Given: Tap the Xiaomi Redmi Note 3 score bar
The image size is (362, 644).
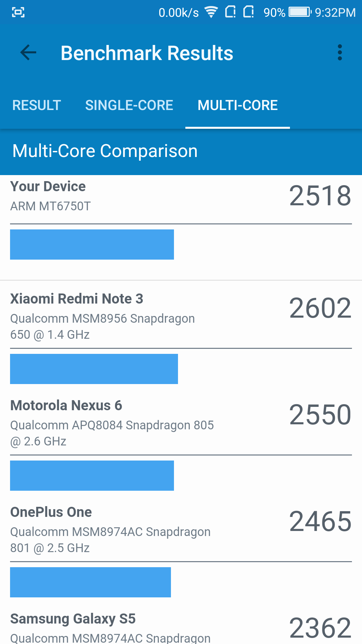Looking at the screenshot, I should [94, 369].
